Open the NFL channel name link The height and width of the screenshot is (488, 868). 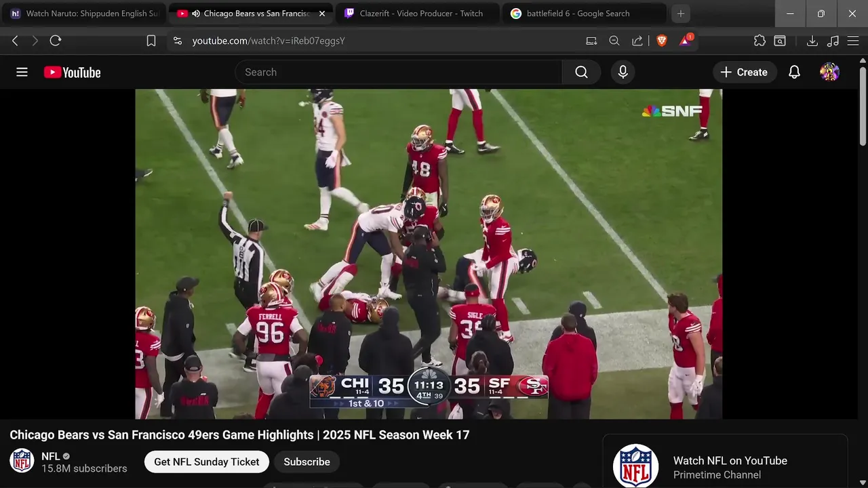tap(51, 456)
